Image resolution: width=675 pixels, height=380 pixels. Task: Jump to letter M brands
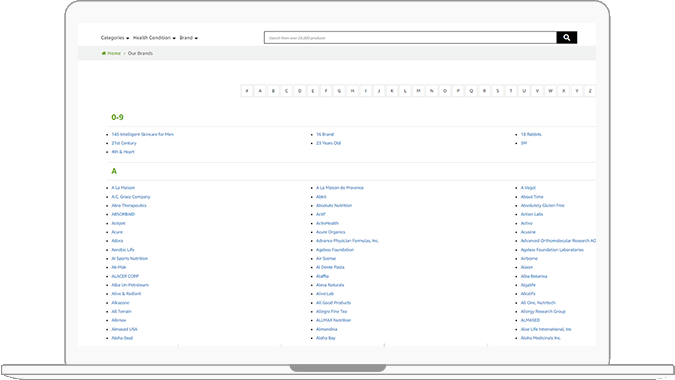[418, 91]
